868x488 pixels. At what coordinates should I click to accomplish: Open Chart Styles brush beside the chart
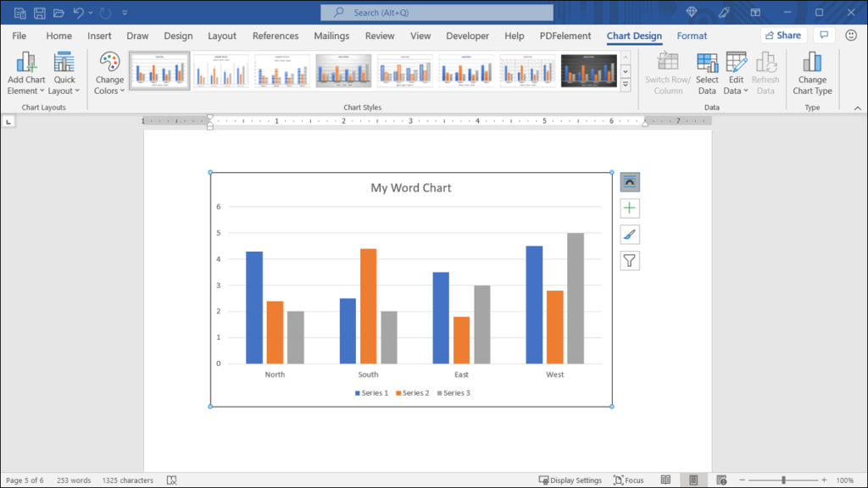click(629, 234)
